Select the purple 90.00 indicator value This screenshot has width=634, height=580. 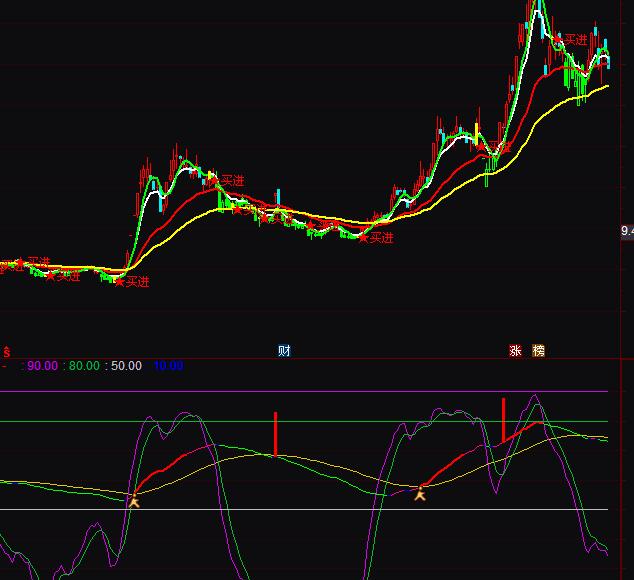(x=42, y=366)
